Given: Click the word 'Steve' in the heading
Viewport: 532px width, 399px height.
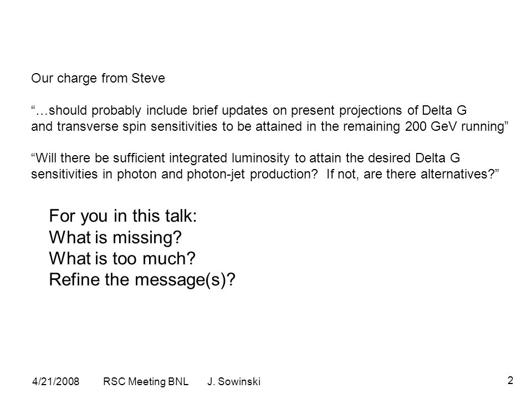Looking at the screenshot, I should 149,78.
